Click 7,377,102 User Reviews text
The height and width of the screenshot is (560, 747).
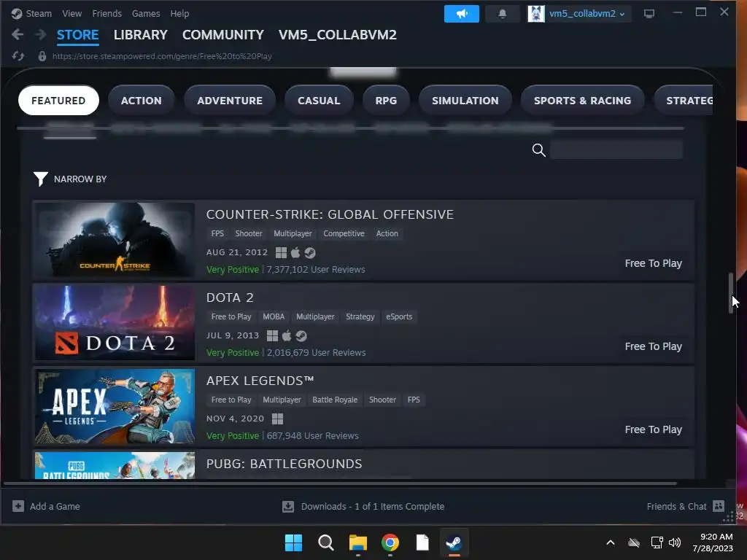tap(316, 270)
